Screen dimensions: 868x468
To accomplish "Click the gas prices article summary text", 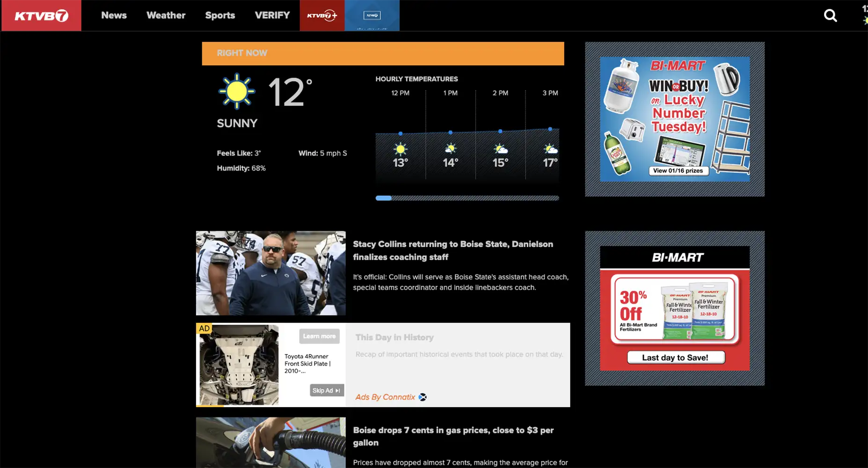I will [460, 463].
